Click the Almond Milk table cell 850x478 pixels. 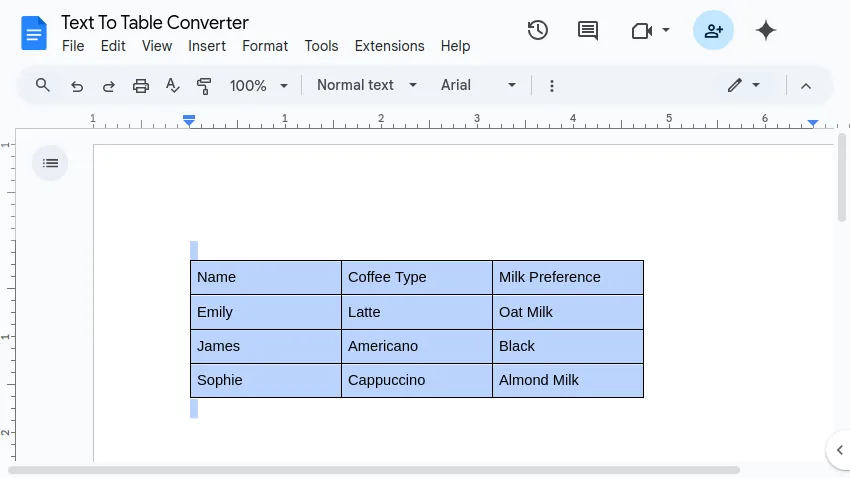567,380
